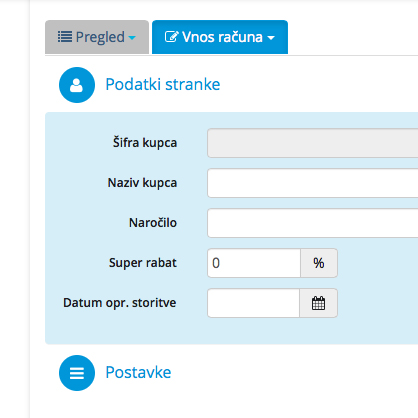This screenshot has width=418, height=418.
Task: Focus the Datum opr. storitve date field
Action: click(x=254, y=303)
